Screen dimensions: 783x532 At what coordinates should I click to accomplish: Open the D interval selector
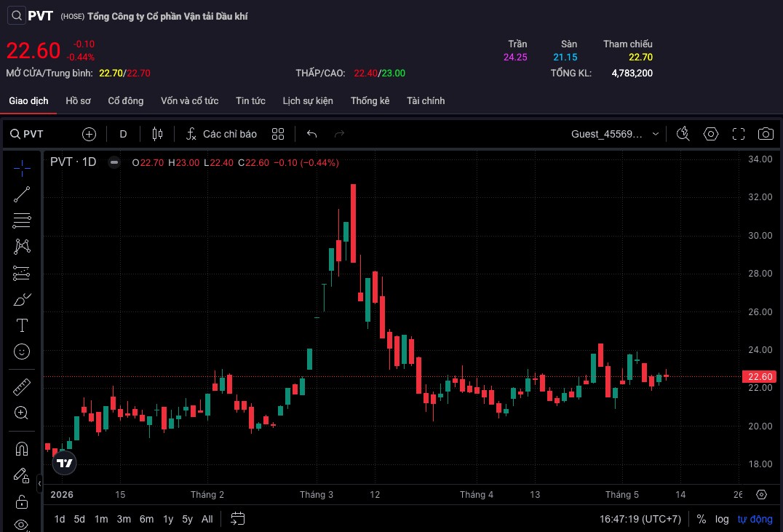coord(123,134)
